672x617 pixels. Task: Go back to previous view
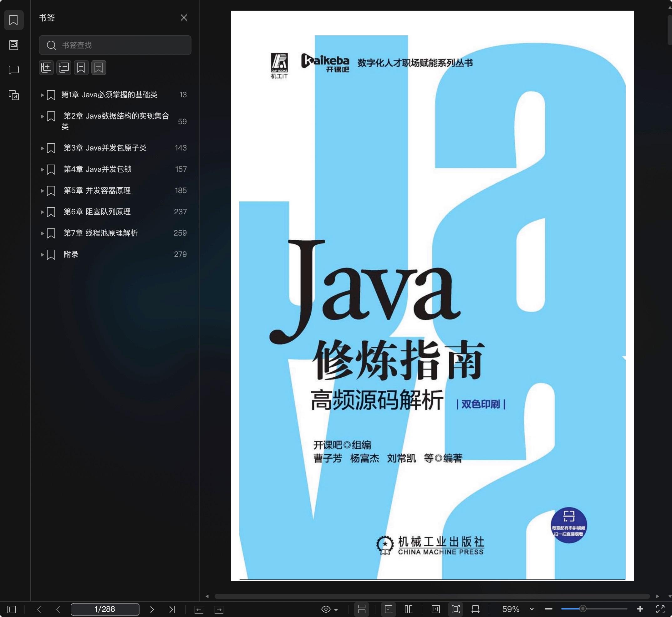pyautogui.click(x=199, y=610)
